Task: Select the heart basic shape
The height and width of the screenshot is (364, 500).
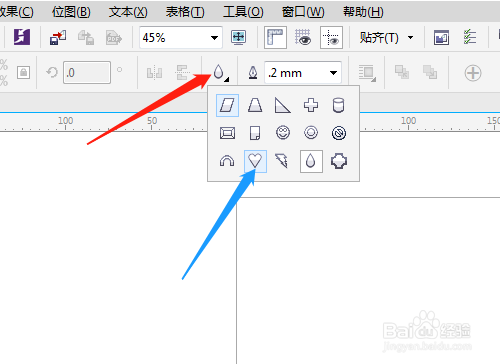Action: point(255,161)
